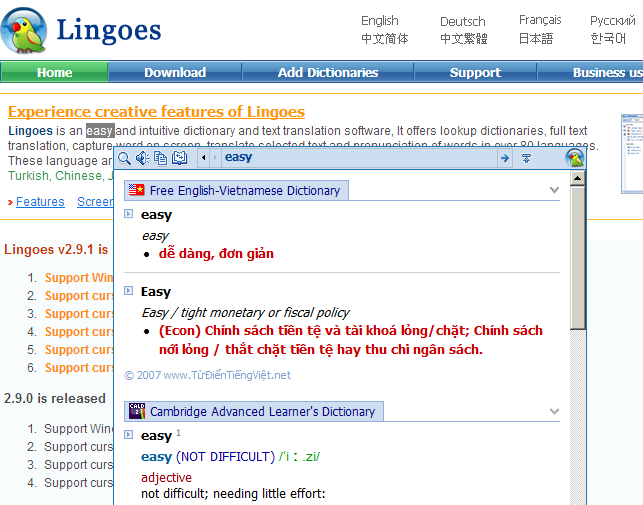The image size is (643, 505).
Task: Click the translation 'dễ dàng, đơn giản'
Action: coord(216,254)
